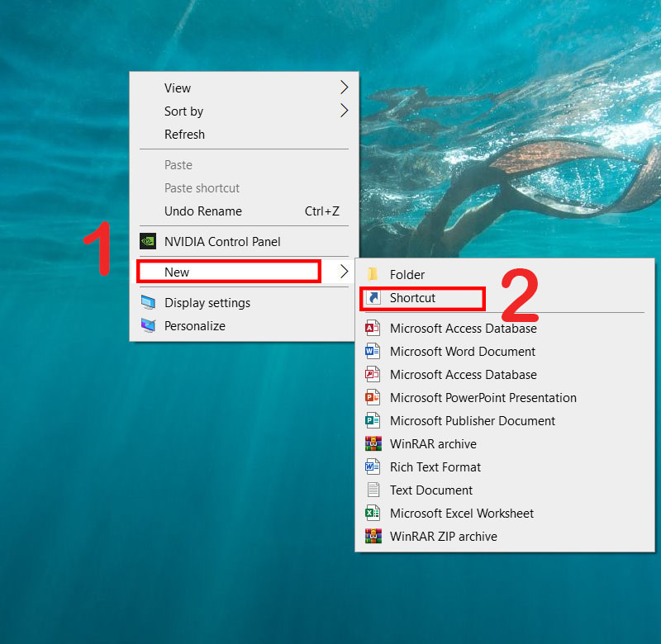Expand the Sort by submenu
The height and width of the screenshot is (644, 661).
coord(244,111)
